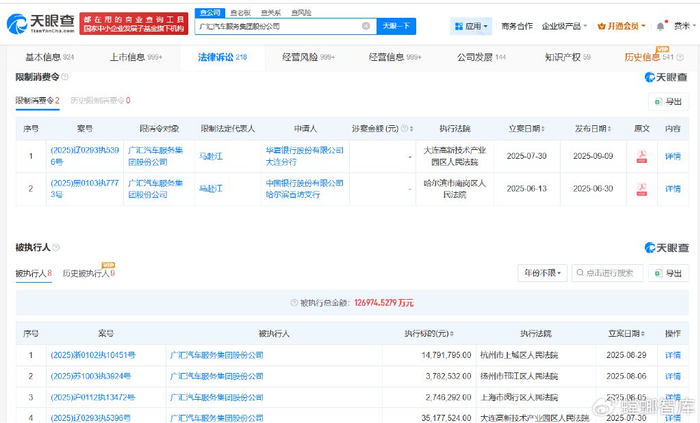Switch to the 法律诉讼 tab
Image resolution: width=700 pixels, height=423 pixels.
point(222,57)
